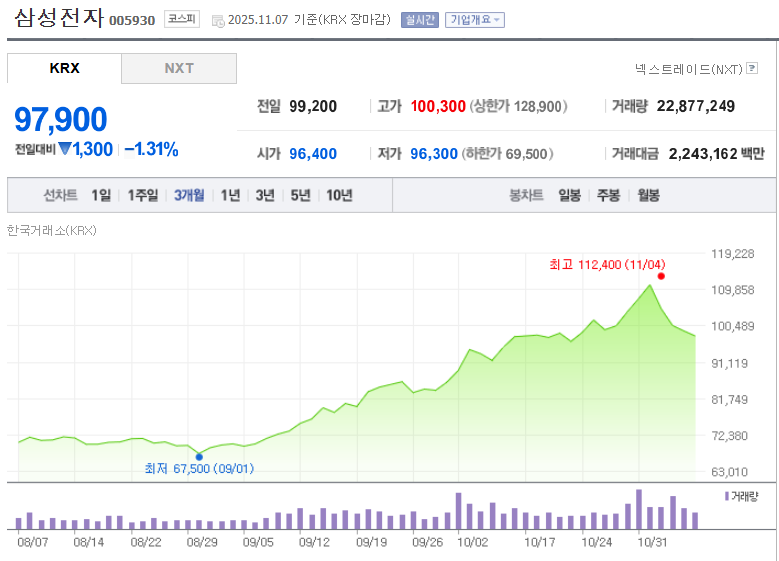
Task: Click the 한국거래소(KRX) chart label
Action: (52, 231)
